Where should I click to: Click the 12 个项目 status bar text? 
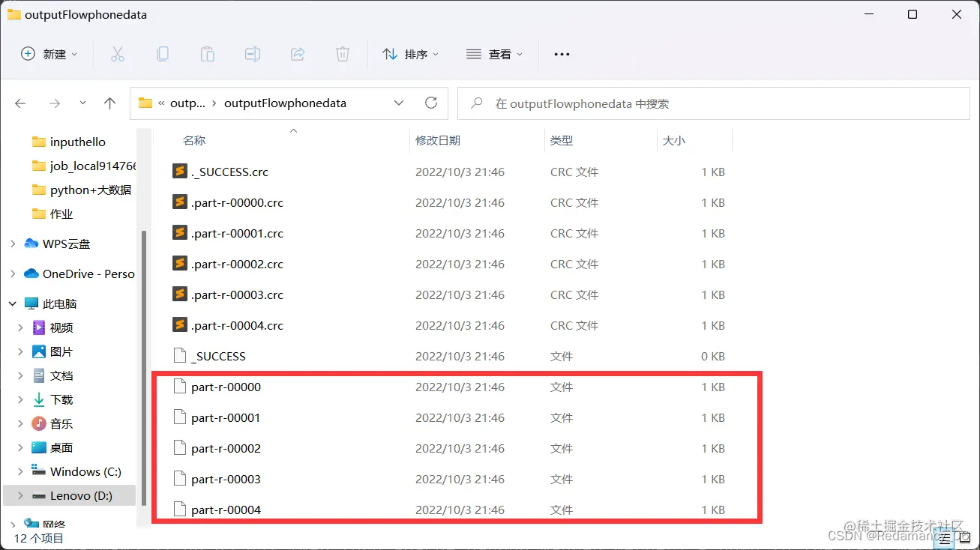click(39, 537)
